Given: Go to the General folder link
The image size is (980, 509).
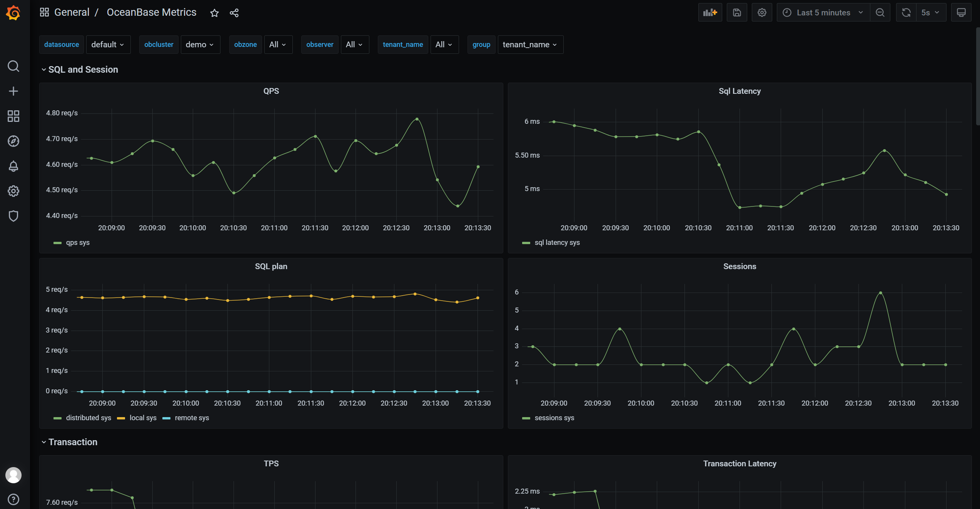Looking at the screenshot, I should (72, 12).
